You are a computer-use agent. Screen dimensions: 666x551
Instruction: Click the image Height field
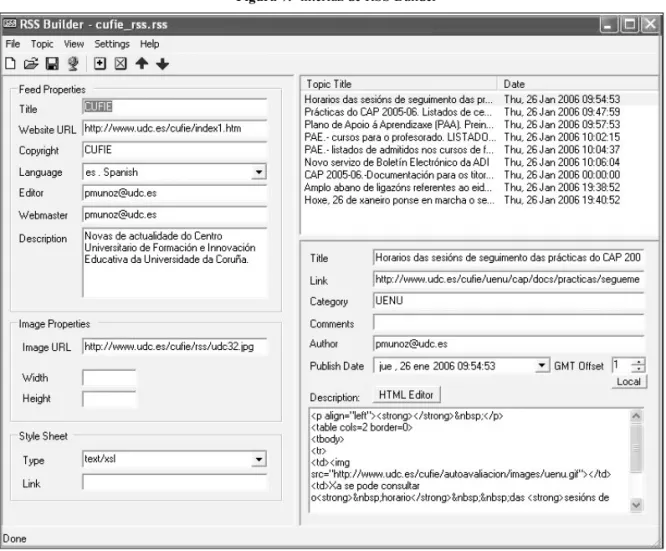(x=109, y=399)
